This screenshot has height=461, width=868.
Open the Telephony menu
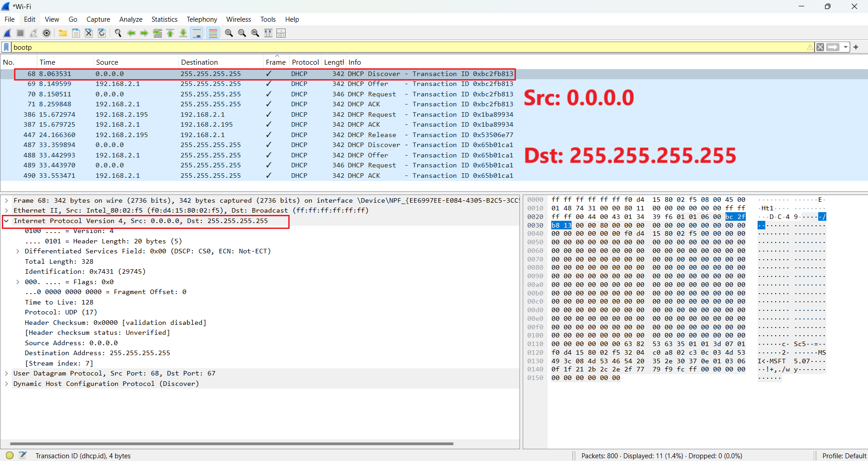202,19
